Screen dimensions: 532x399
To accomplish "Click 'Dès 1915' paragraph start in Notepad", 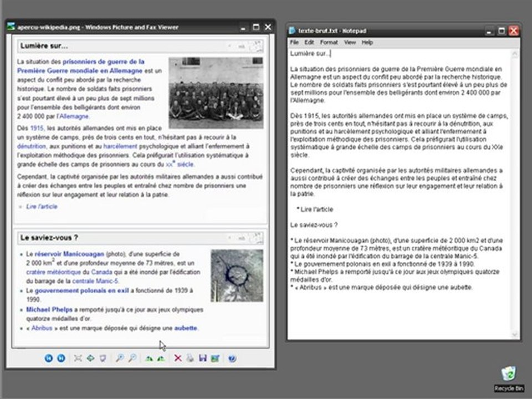I will [x=304, y=116].
